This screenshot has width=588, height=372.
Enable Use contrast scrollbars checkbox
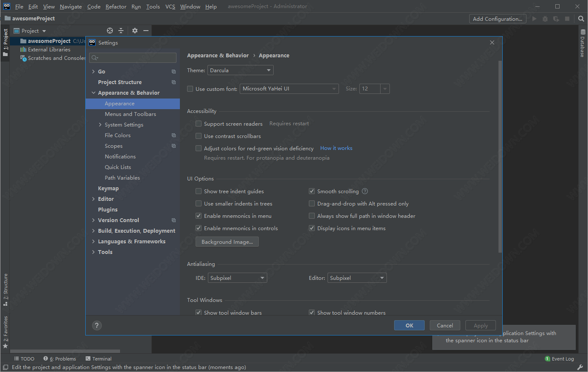tap(199, 136)
